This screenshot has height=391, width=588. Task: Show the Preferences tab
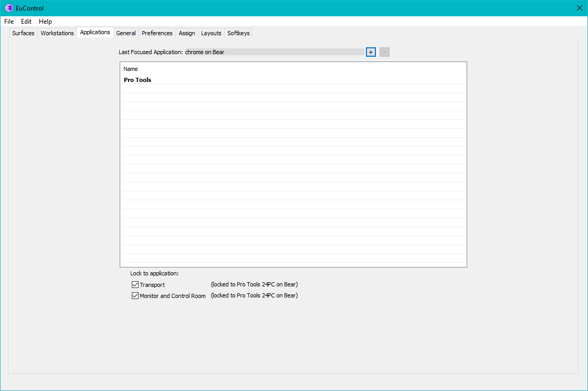157,33
